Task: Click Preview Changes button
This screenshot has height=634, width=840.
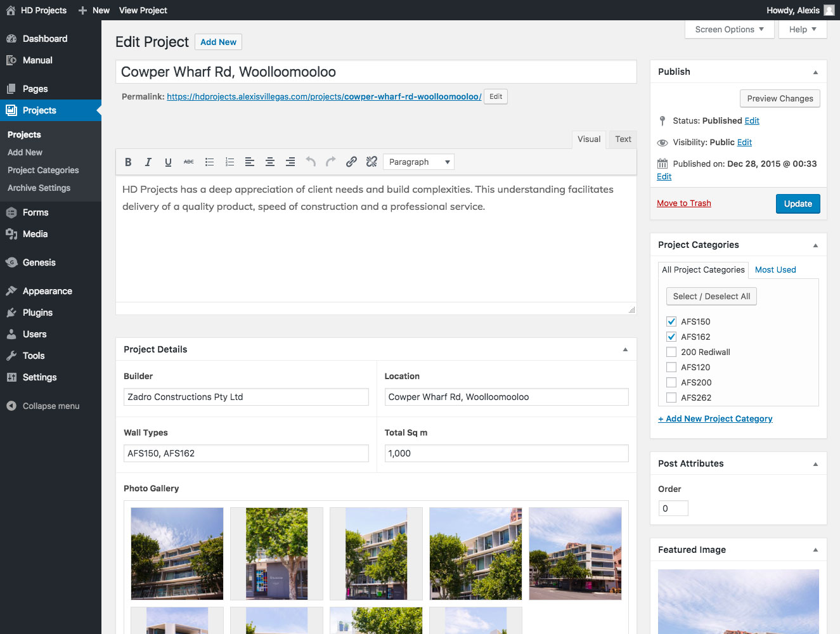Action: (x=780, y=98)
